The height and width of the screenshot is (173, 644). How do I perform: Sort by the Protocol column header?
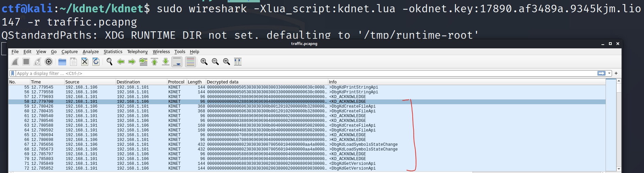click(x=177, y=82)
